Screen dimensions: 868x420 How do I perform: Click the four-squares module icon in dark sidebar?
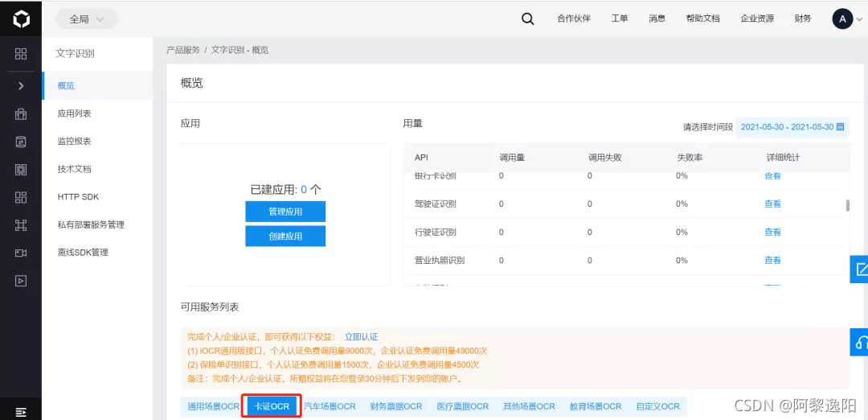[20, 197]
